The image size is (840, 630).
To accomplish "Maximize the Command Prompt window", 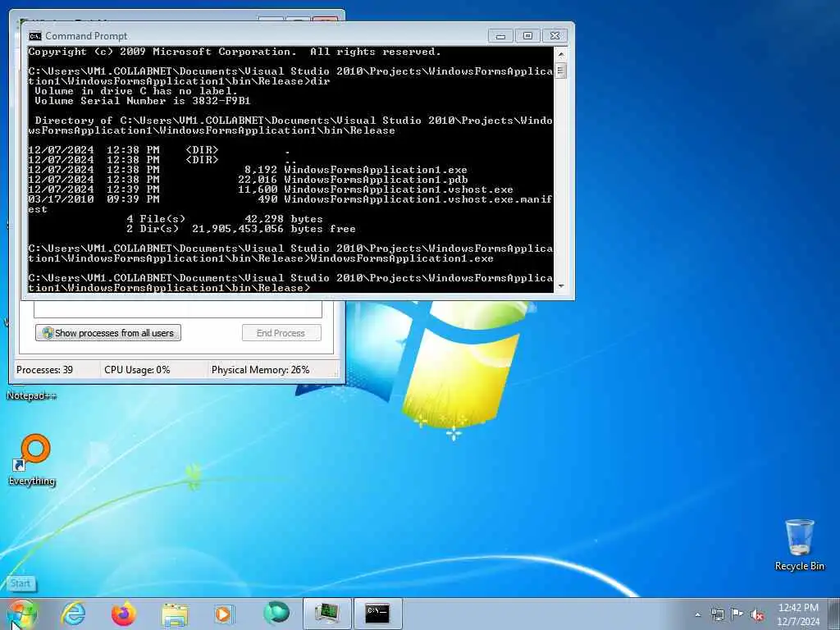I will (527, 36).
